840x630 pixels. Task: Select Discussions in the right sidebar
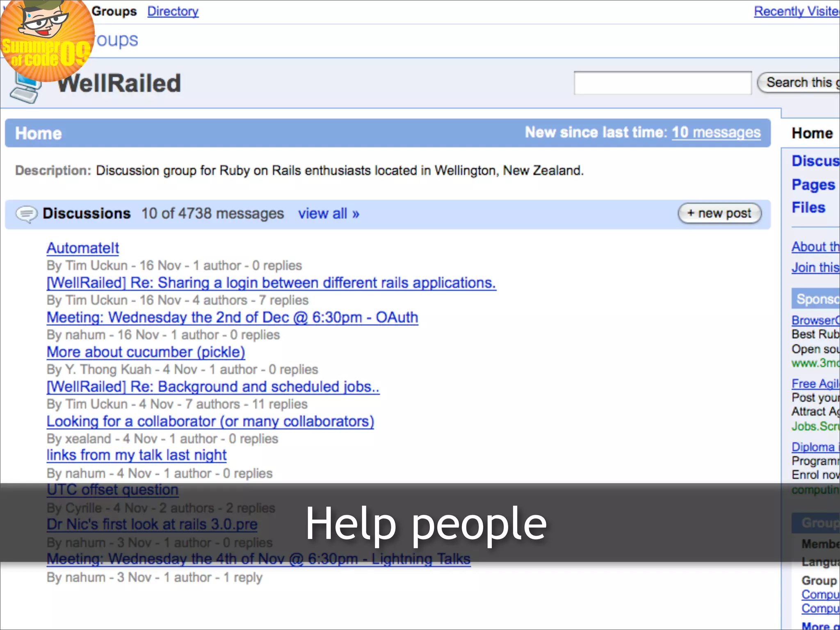pos(815,161)
